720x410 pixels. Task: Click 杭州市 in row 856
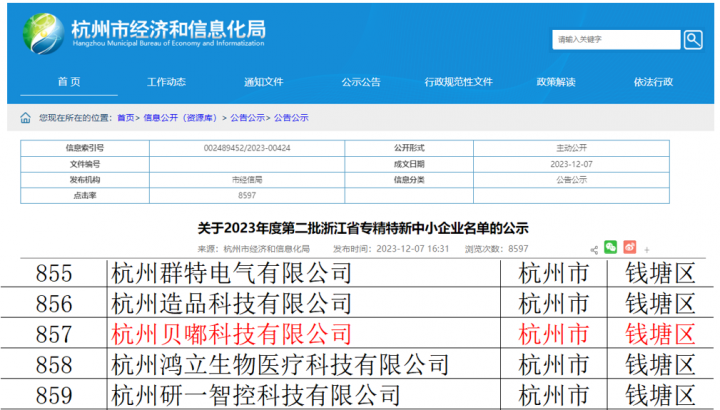click(554, 304)
